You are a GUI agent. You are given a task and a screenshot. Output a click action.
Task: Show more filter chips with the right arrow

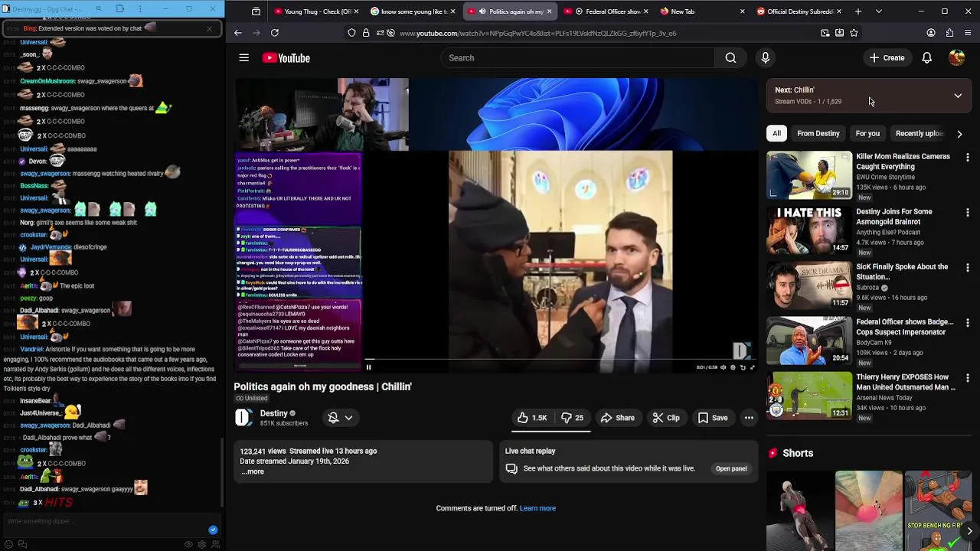click(959, 134)
